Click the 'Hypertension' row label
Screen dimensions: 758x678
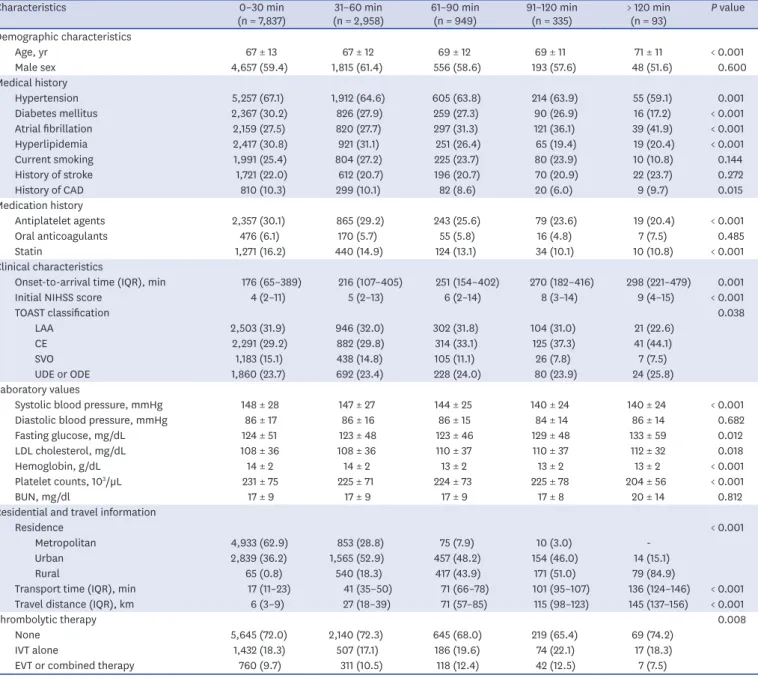pos(46,98)
